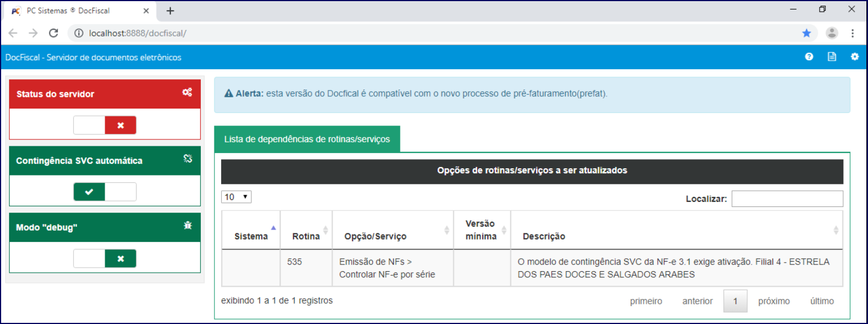Click Opções de rotinas/serviços a ser atualizados header
The height and width of the screenshot is (324, 868).
pyautogui.click(x=532, y=170)
